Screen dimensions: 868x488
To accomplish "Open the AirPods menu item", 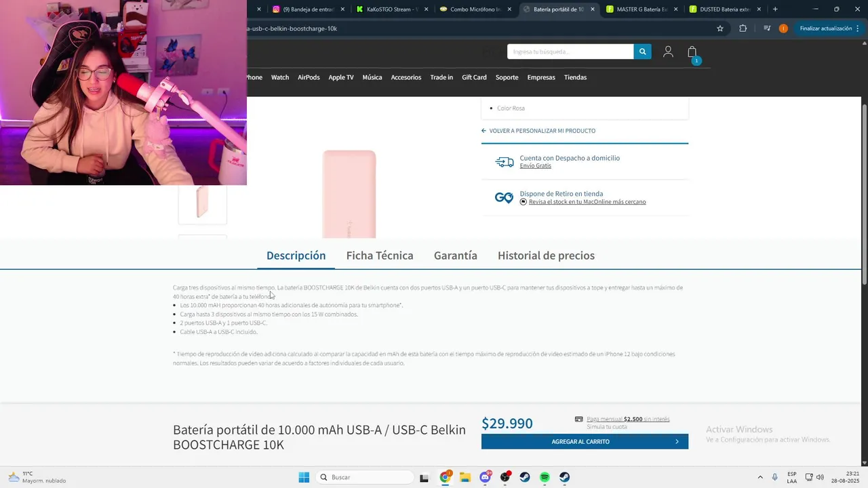I will (x=309, y=77).
